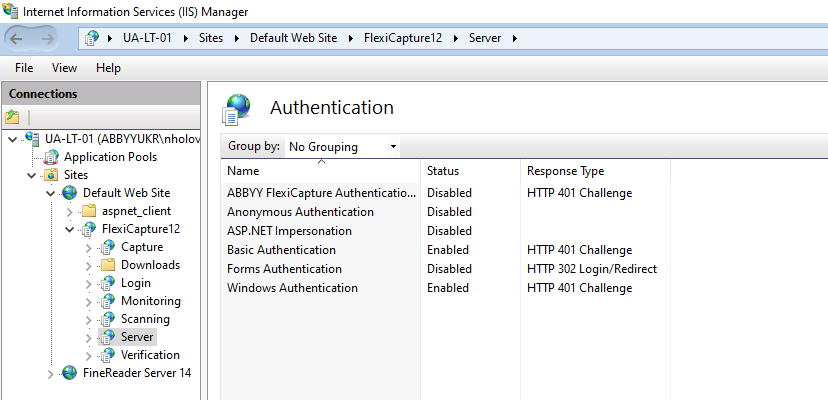
Task: Click the FlexiCapture12 application icon
Action: coord(89,229)
